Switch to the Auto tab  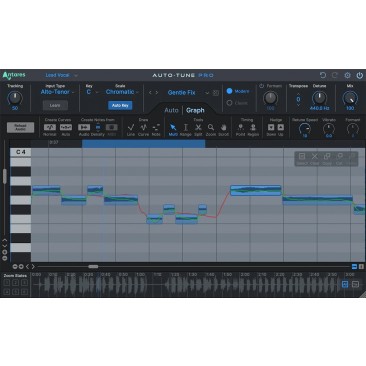[171, 110]
